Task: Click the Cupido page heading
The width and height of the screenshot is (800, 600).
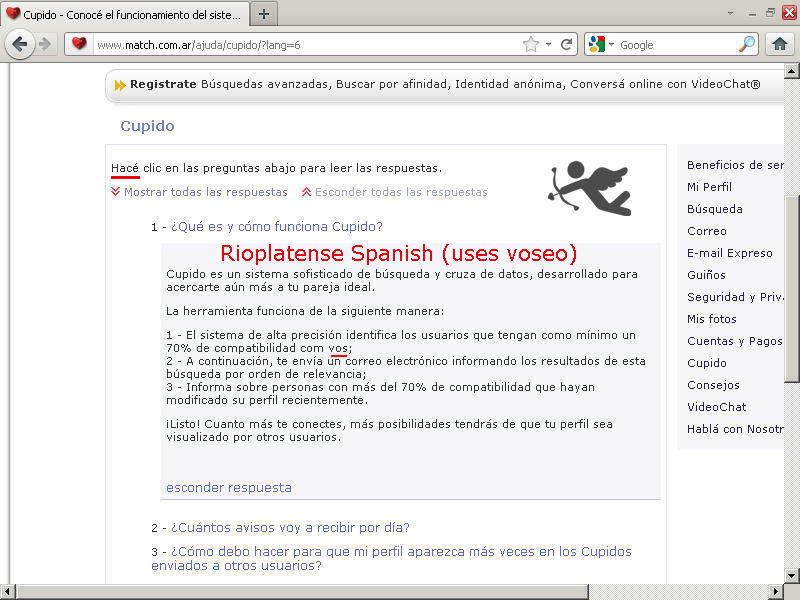Action: pyautogui.click(x=147, y=126)
